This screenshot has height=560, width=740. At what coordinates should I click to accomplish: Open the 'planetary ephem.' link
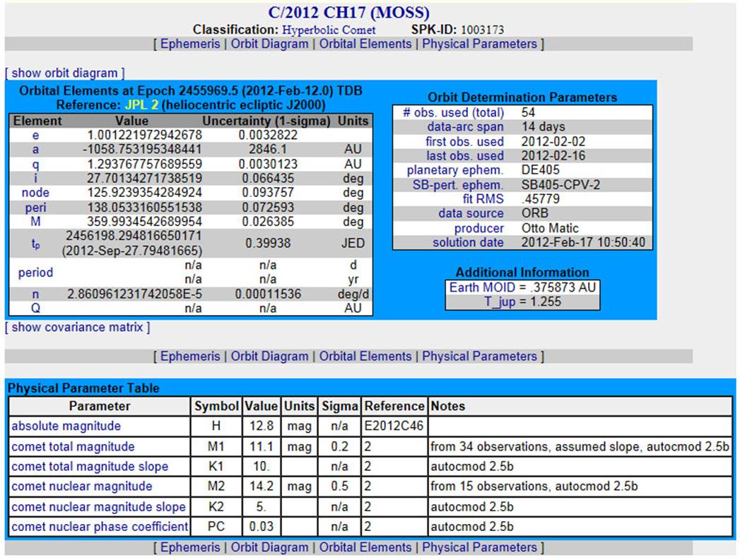pyautogui.click(x=455, y=170)
